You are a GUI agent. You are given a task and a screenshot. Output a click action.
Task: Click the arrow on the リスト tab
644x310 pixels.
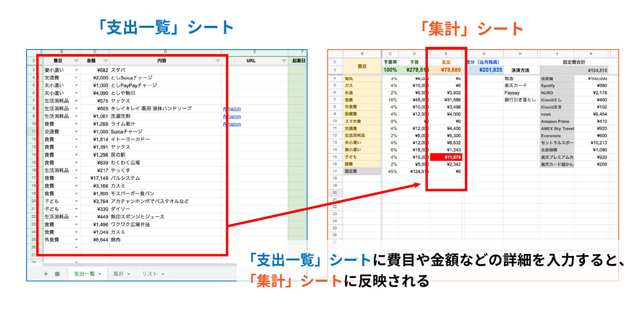[x=163, y=274]
